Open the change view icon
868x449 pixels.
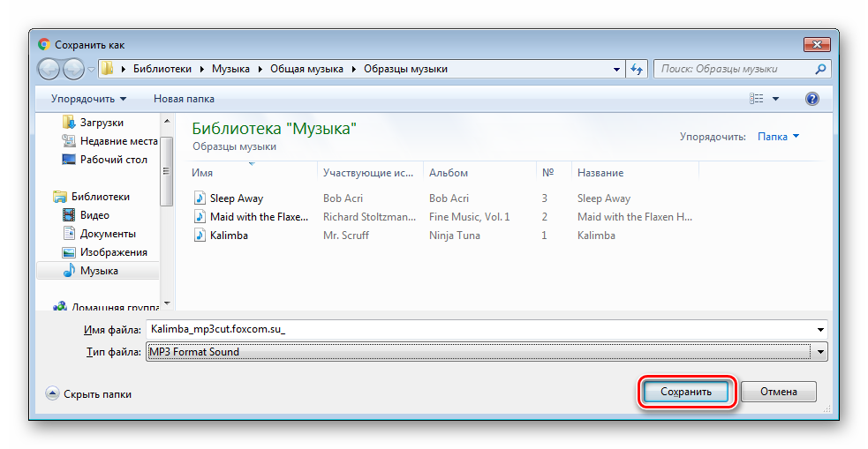pos(756,99)
